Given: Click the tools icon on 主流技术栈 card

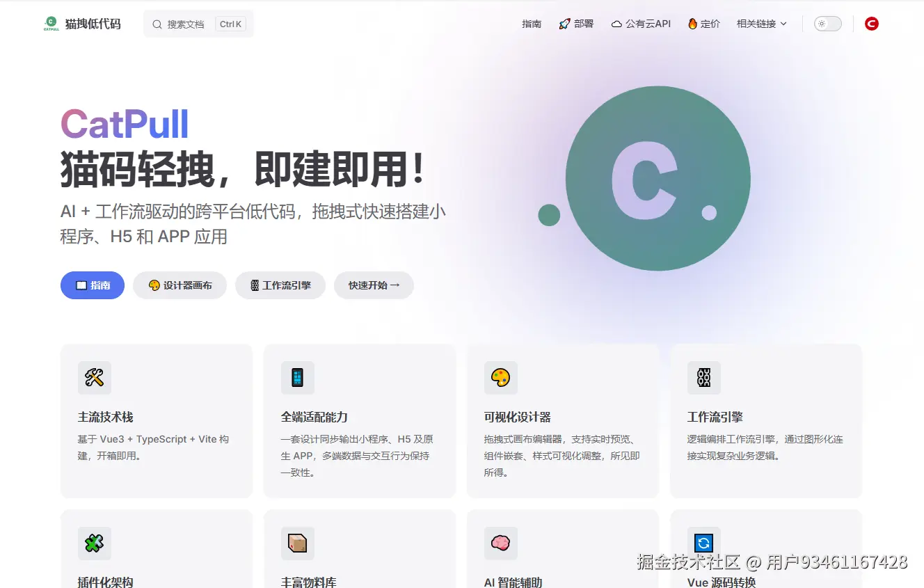Looking at the screenshot, I should [95, 378].
